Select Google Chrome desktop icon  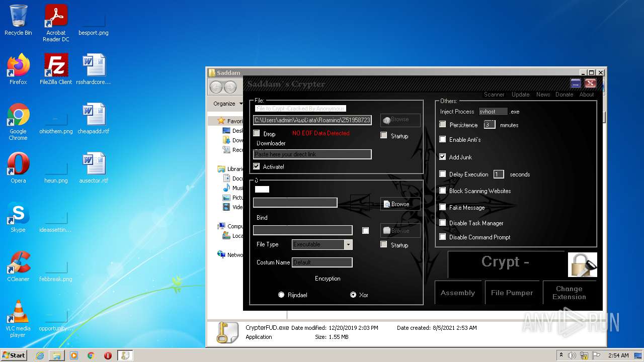click(x=18, y=122)
